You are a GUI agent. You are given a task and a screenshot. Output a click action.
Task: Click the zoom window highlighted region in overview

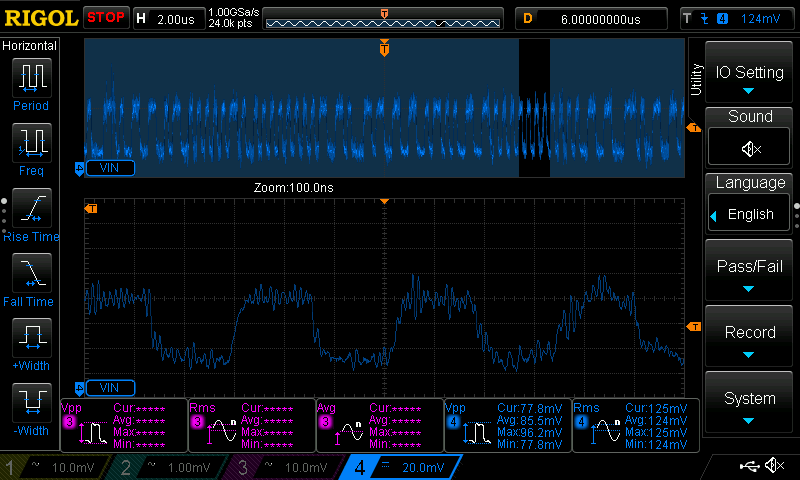tap(534, 108)
